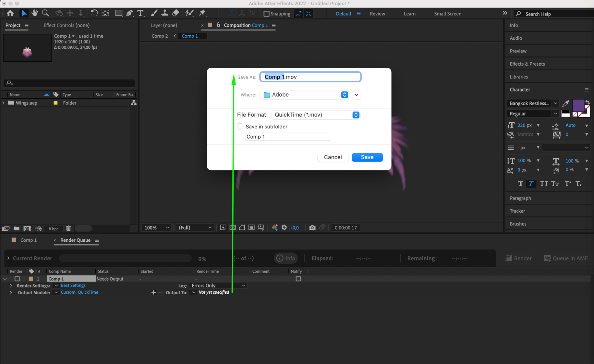Select the Type tool
This screenshot has height=364, width=594.
[x=140, y=13]
